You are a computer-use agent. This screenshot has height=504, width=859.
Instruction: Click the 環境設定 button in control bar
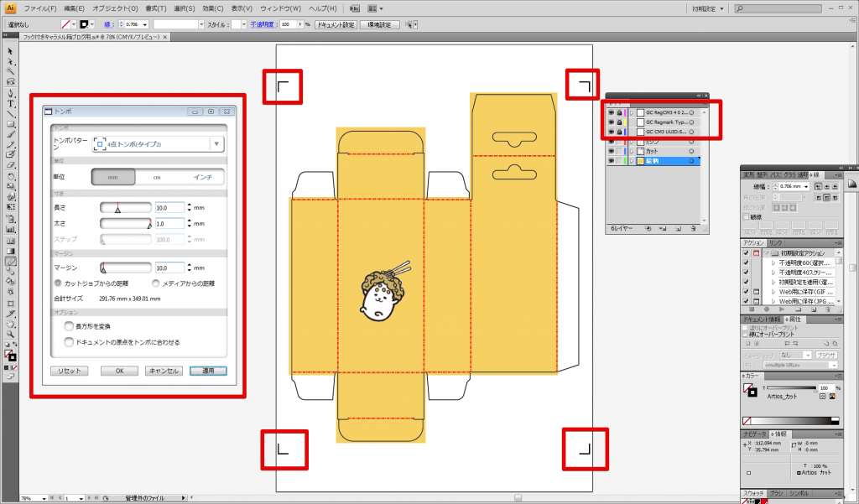click(x=379, y=24)
